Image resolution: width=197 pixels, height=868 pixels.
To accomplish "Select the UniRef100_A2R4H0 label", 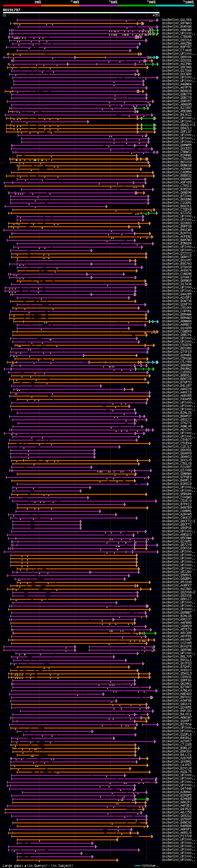I will coord(177,169).
